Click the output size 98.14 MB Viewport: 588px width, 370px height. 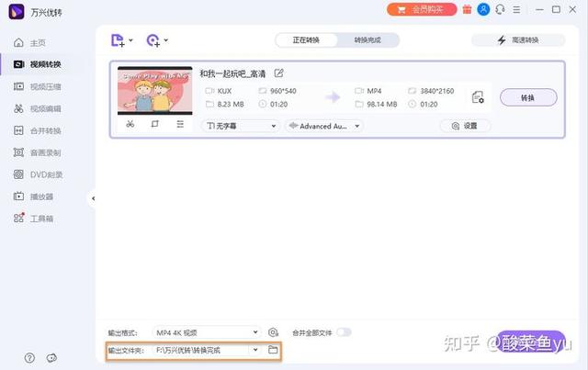click(382, 105)
